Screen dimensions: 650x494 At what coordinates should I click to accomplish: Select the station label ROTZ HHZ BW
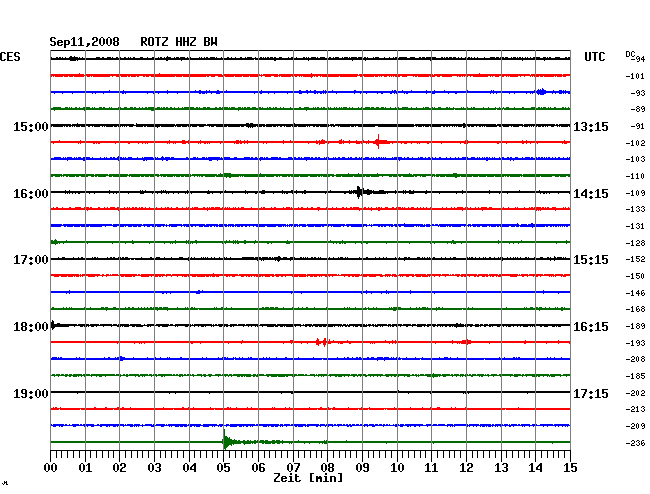click(x=179, y=42)
